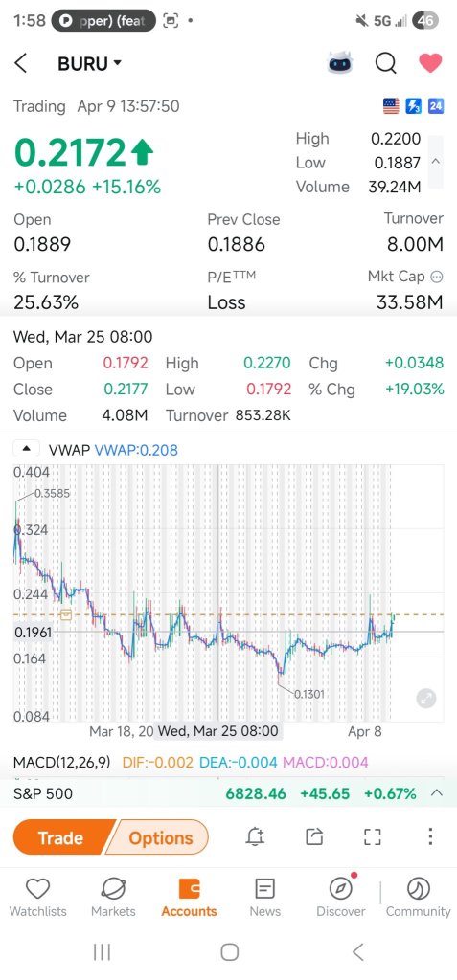Screen dimensions: 457x980
Task: Toggle the red heart favorite icon
Action: 430,63
